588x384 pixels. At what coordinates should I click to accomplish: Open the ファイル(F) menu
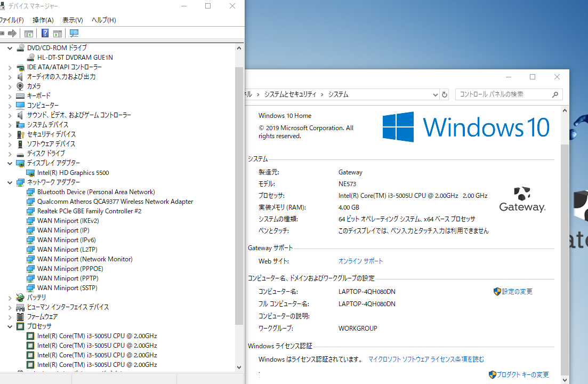pyautogui.click(x=12, y=20)
